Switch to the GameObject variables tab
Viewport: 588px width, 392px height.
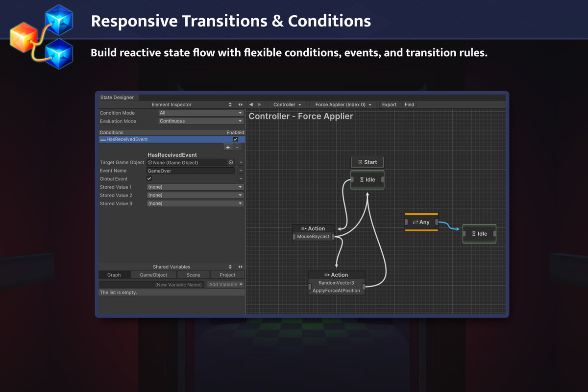coord(153,275)
